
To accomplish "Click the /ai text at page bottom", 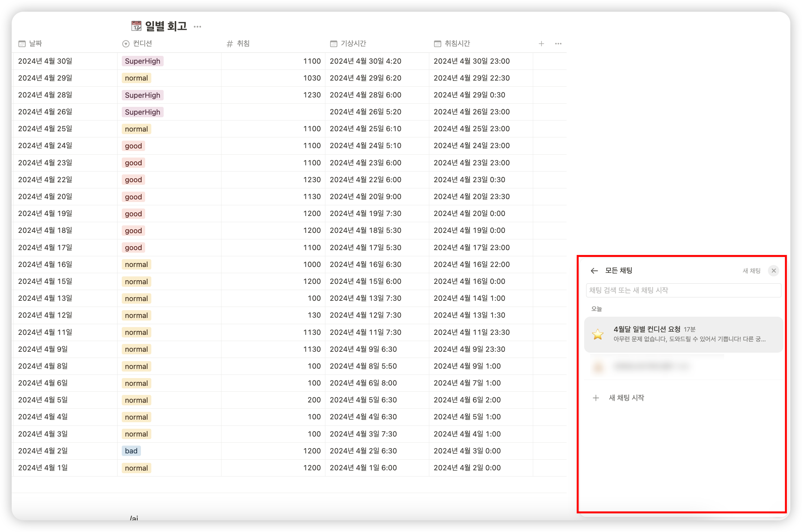I will (134, 518).
